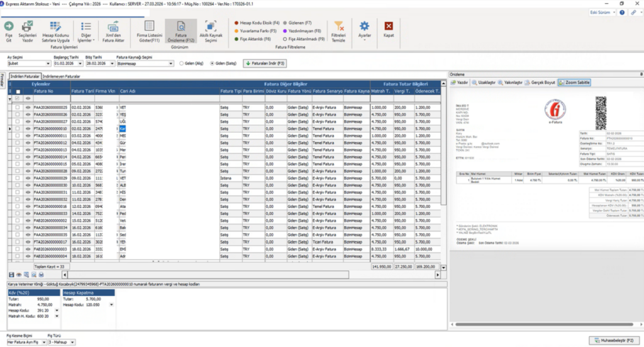
Task: Open Akıllı Kaynak Seçimi icon
Action: pyautogui.click(x=211, y=26)
